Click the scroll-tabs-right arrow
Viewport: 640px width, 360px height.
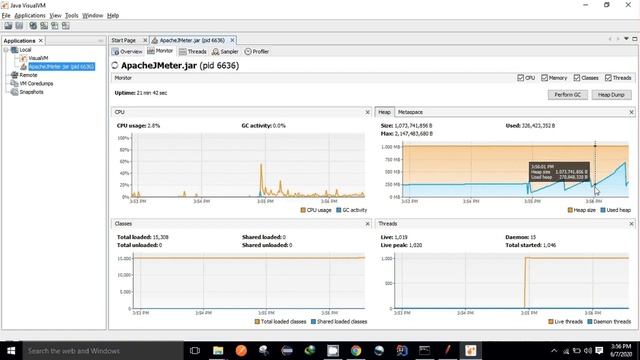pos(618,39)
